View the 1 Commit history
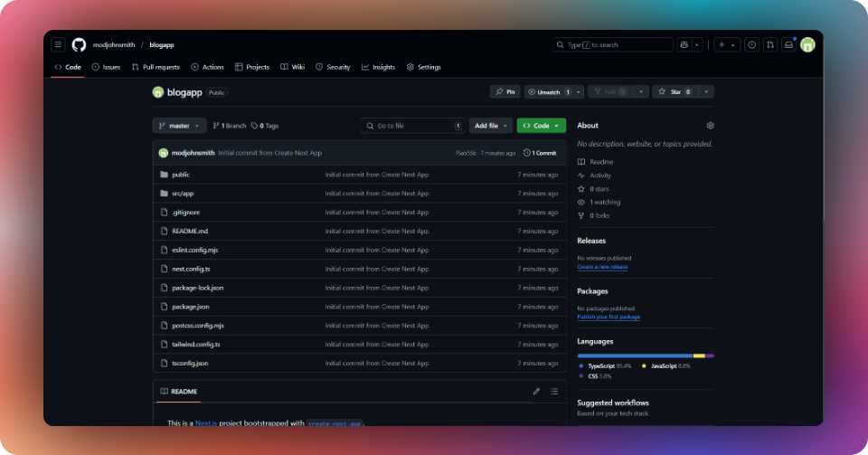The width and height of the screenshot is (868, 455). coord(540,153)
